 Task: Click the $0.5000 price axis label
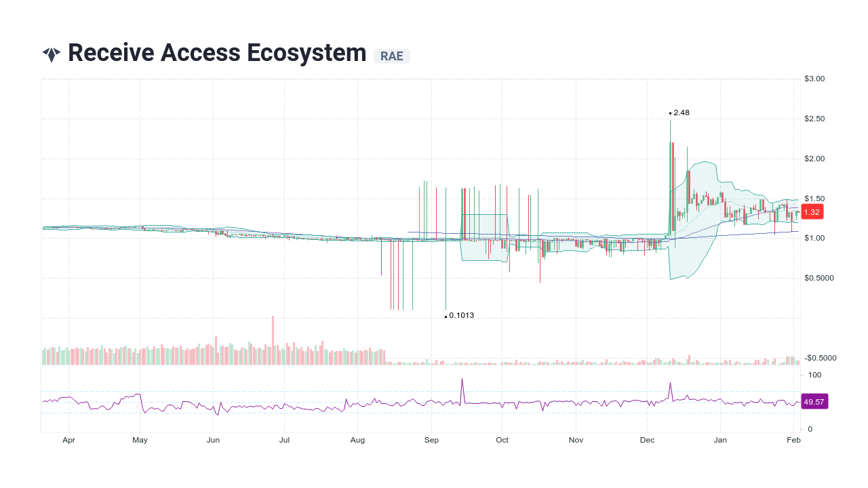coord(818,277)
